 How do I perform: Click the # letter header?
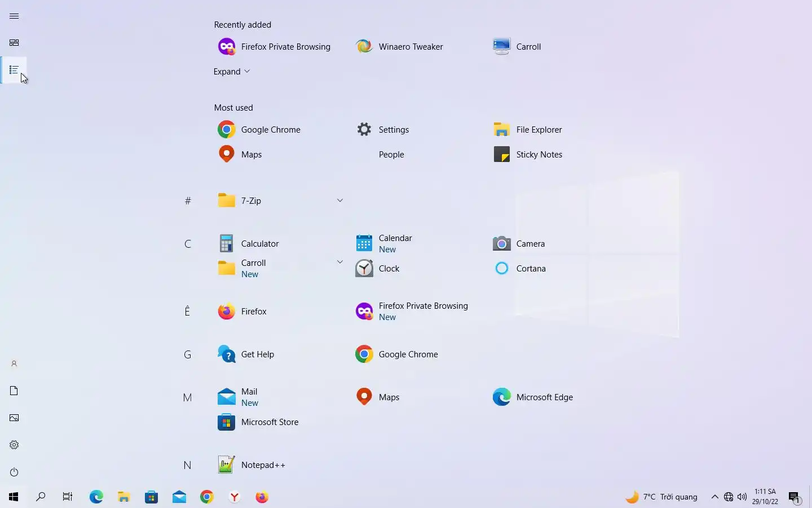pyautogui.click(x=188, y=201)
